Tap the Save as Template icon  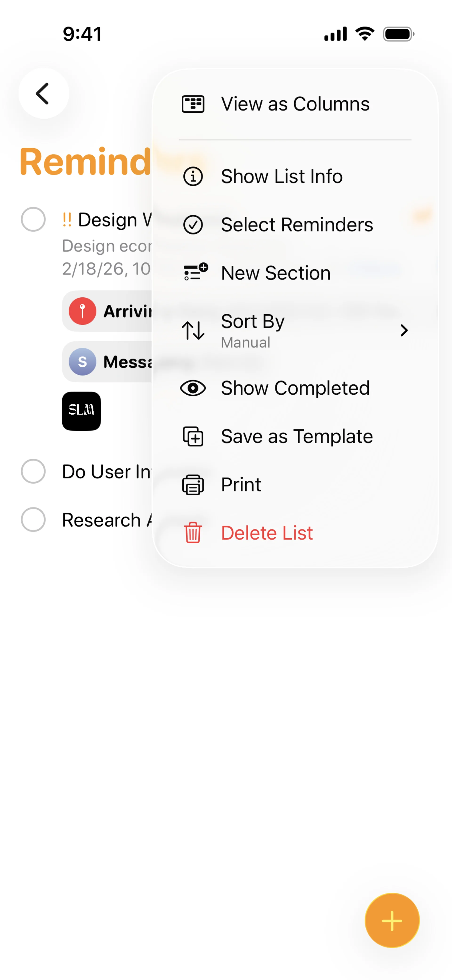click(193, 436)
